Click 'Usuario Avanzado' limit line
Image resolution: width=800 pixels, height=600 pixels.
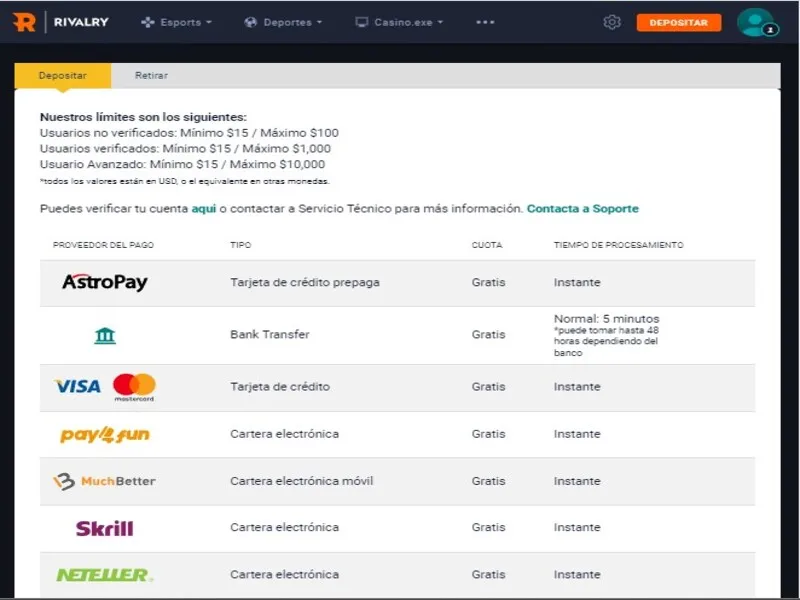[182, 164]
